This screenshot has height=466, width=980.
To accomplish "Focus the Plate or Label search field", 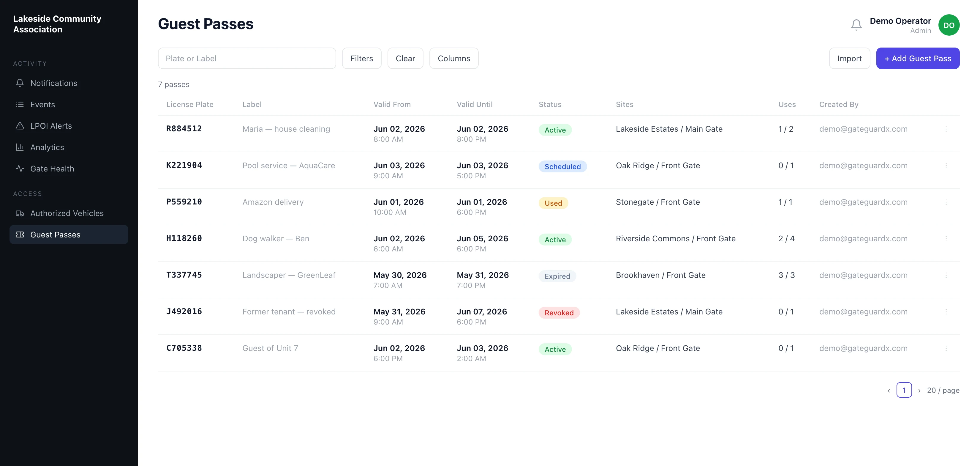I will click(247, 58).
